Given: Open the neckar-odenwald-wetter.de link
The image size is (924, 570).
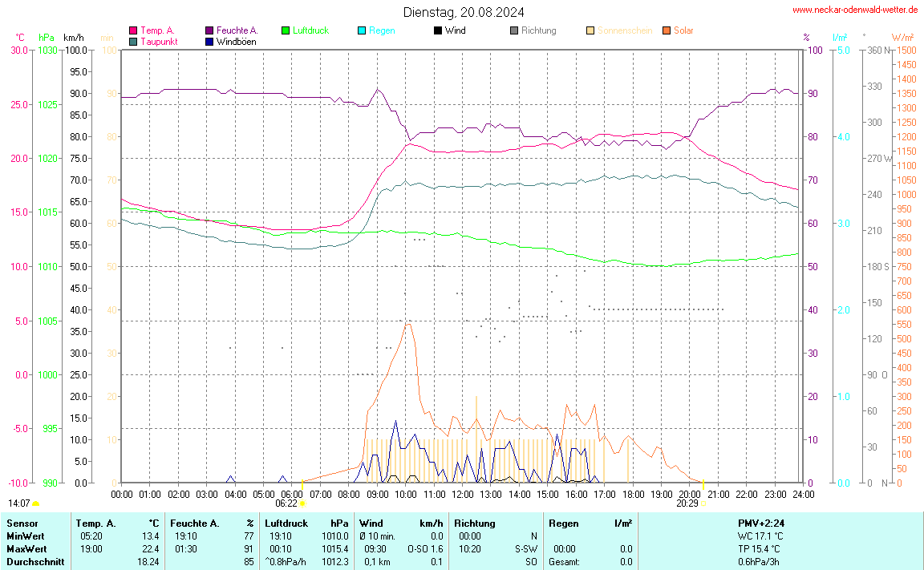Looking at the screenshot, I should click(x=854, y=10).
